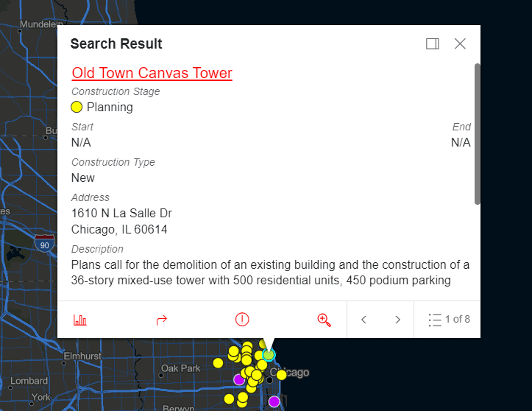The height and width of the screenshot is (411, 532).
Task: Click the yellow marker over the Chicago label
Action: click(281, 375)
